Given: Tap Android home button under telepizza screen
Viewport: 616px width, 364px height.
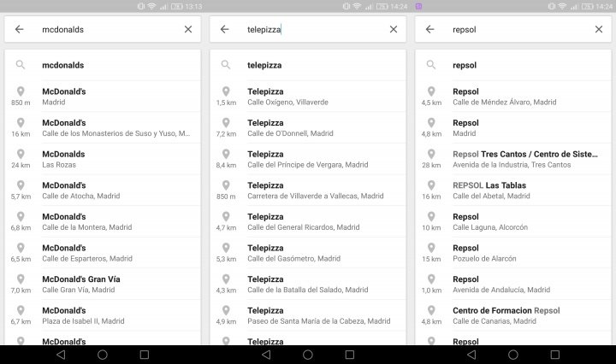Looking at the screenshot, I should 308,355.
